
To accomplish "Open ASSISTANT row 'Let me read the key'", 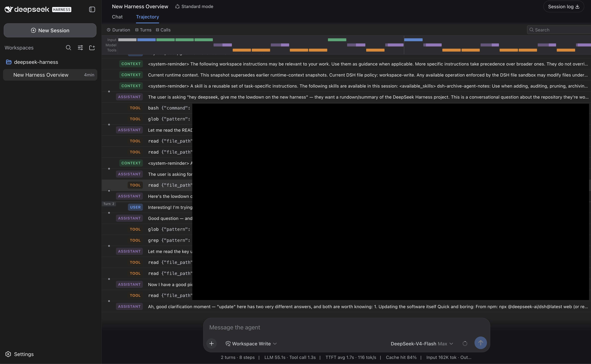I will point(346,251).
